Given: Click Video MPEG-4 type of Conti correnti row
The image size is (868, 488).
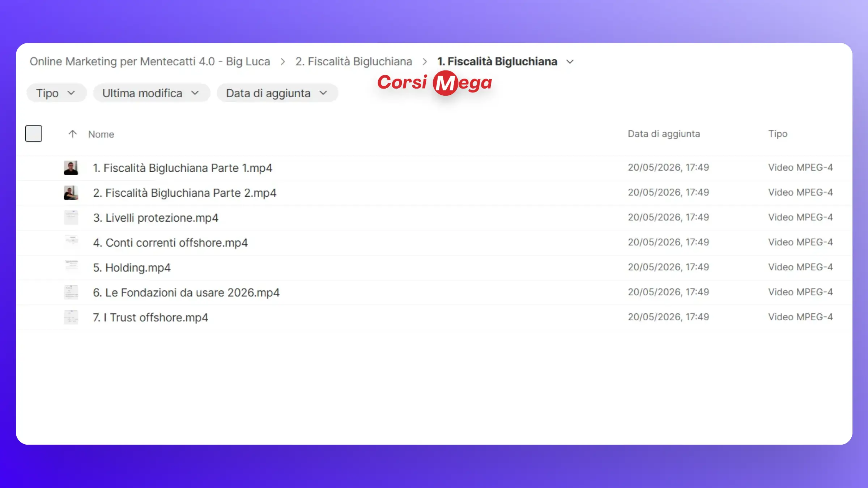Looking at the screenshot, I should [800, 242].
